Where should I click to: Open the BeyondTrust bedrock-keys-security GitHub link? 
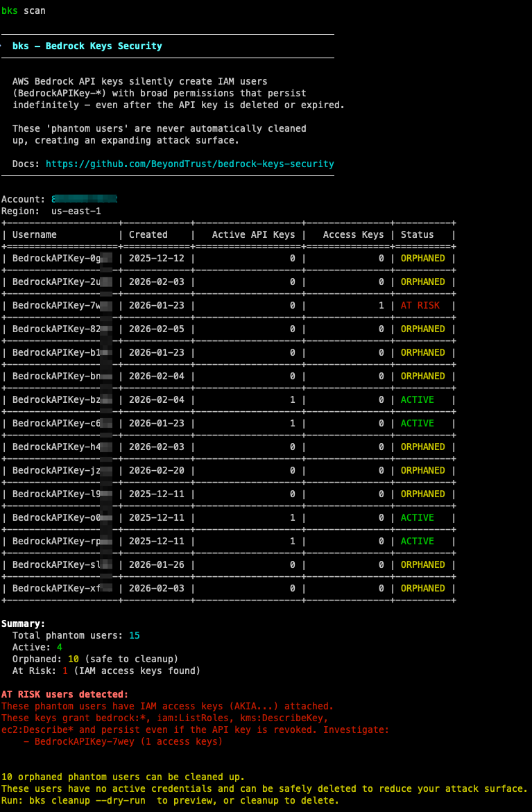(189, 164)
